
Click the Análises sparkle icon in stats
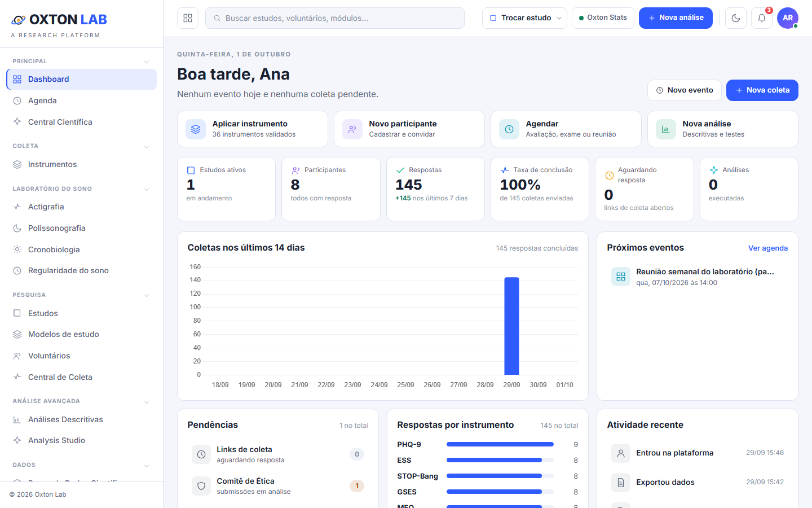(713, 170)
